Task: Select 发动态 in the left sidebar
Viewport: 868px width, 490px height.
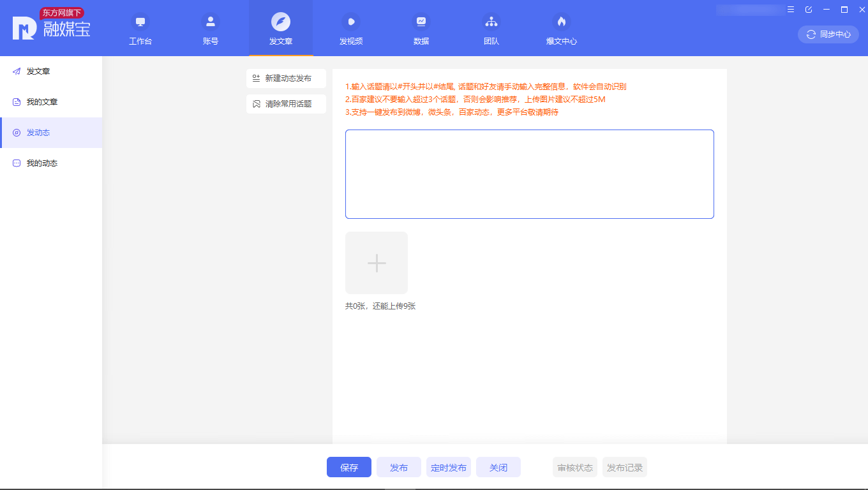Action: click(51, 133)
